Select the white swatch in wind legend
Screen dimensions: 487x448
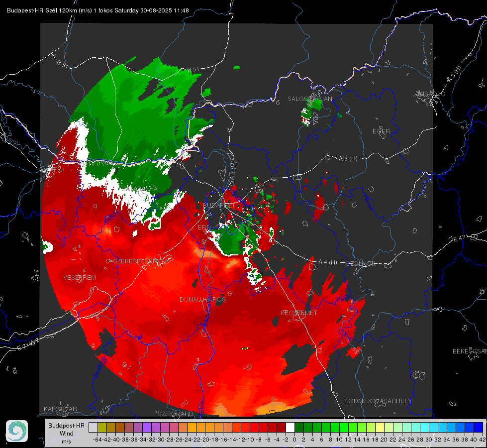click(x=290, y=427)
